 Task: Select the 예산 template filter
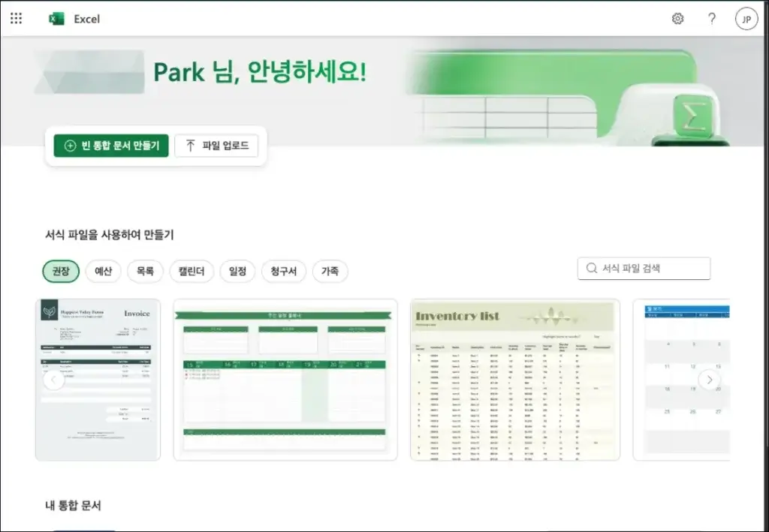(x=103, y=271)
